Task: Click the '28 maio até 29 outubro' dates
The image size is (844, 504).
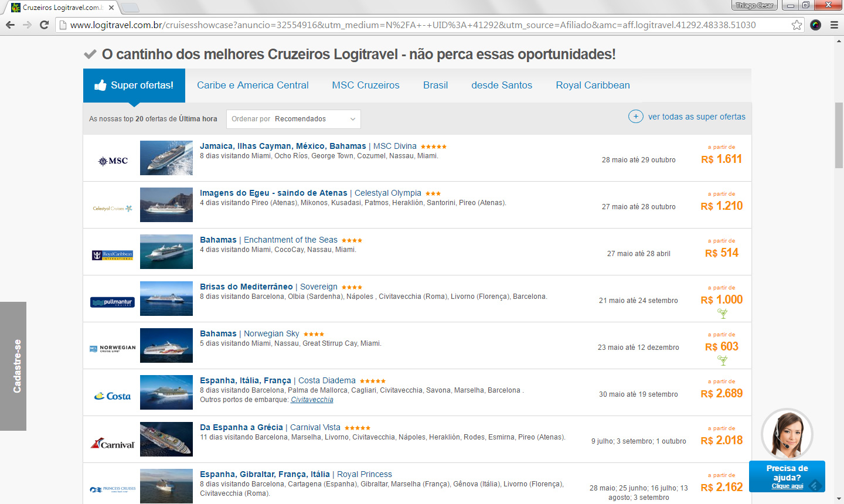Action: [638, 159]
